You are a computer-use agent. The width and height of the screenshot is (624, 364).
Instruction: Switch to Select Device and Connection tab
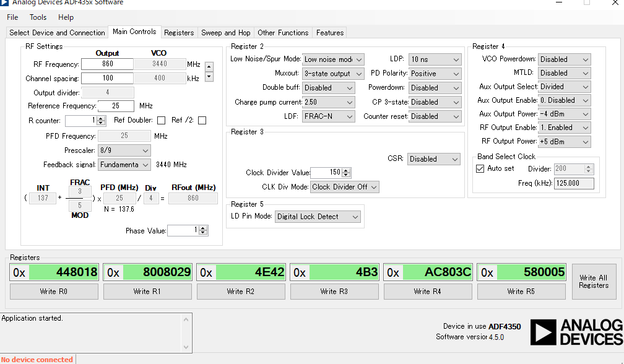click(x=57, y=33)
